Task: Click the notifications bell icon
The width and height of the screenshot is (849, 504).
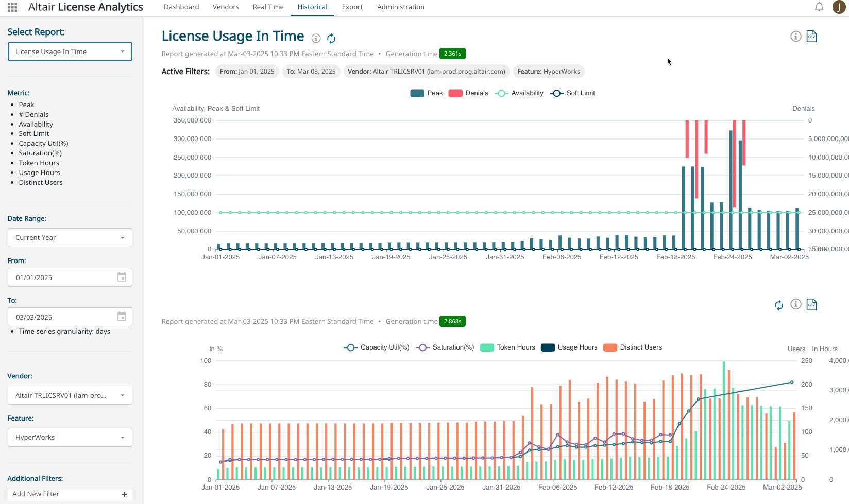Action: point(819,7)
